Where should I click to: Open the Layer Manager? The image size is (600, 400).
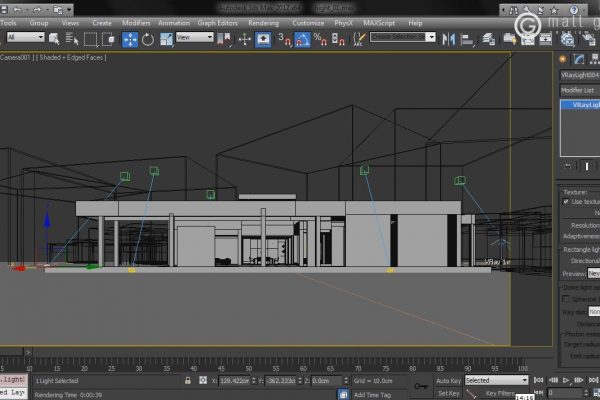click(489, 39)
